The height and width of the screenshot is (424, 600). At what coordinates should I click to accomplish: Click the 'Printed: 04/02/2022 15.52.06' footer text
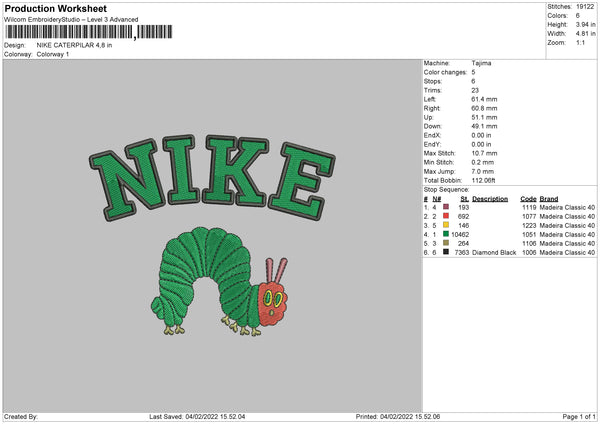tap(398, 417)
